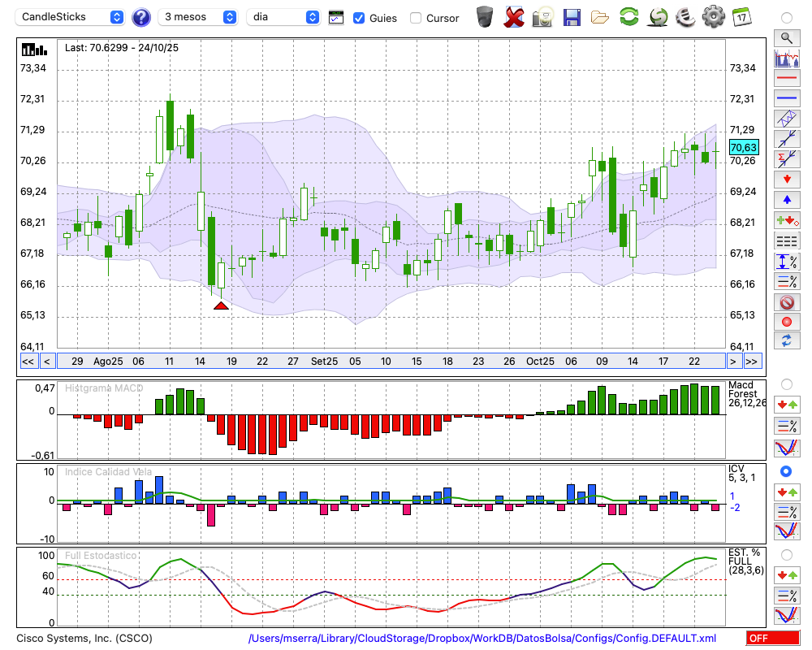
Task: Click the 'Cisco Systems, Inc. (CSCO)' label
Action: pos(84,638)
